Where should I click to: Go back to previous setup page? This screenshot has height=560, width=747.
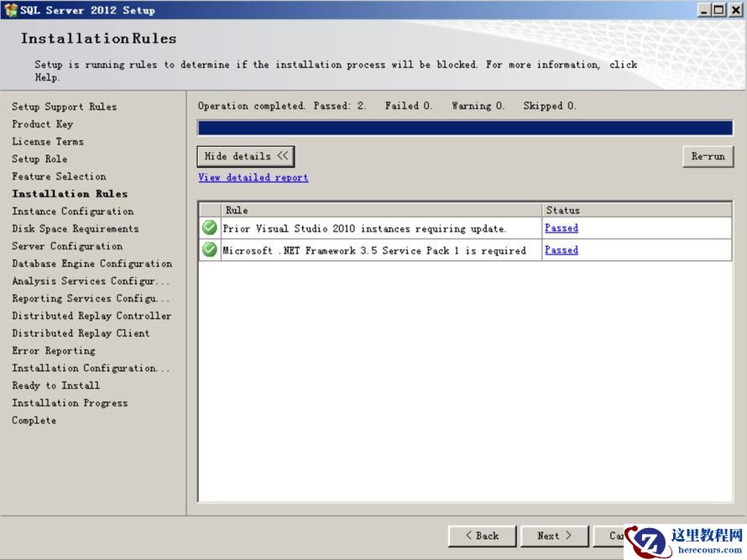482,536
